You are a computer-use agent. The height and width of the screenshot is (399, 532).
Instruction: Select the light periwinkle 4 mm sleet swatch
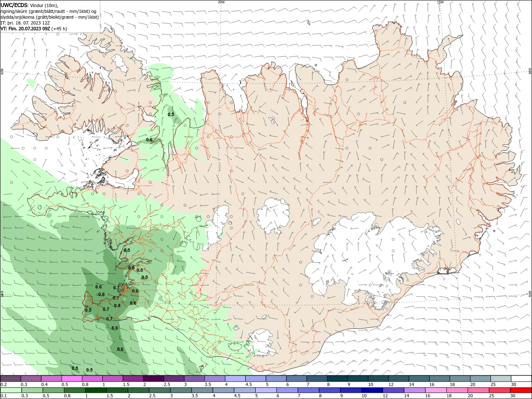click(x=235, y=379)
